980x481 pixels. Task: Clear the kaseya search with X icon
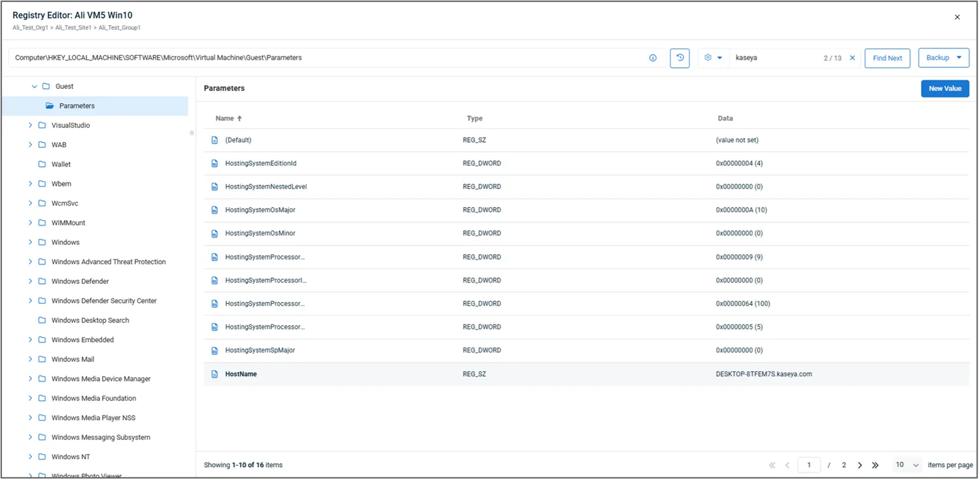click(852, 58)
